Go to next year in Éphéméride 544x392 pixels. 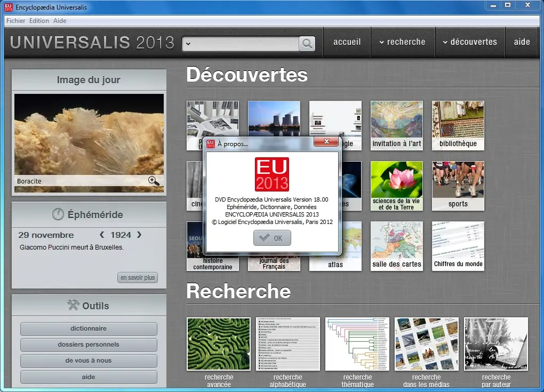point(139,235)
